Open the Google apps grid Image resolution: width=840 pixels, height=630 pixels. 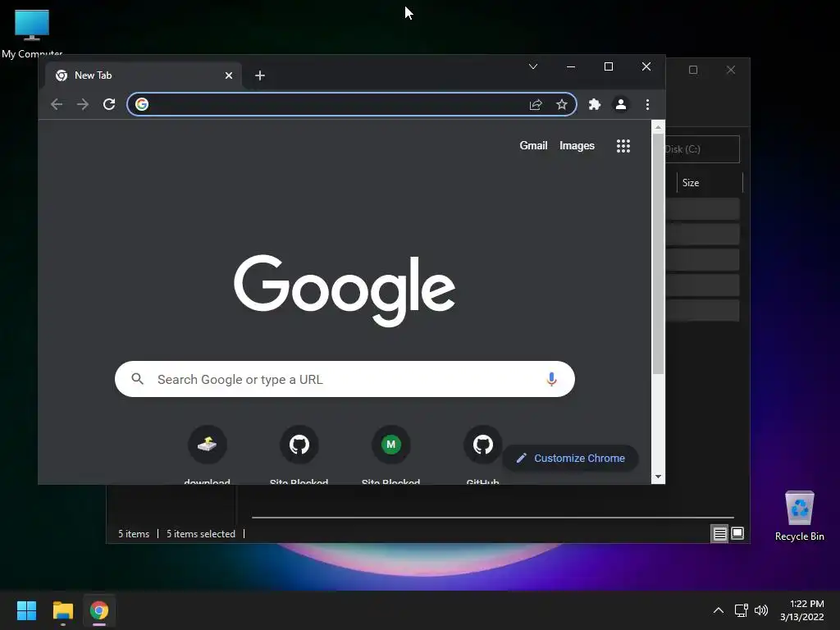(623, 146)
